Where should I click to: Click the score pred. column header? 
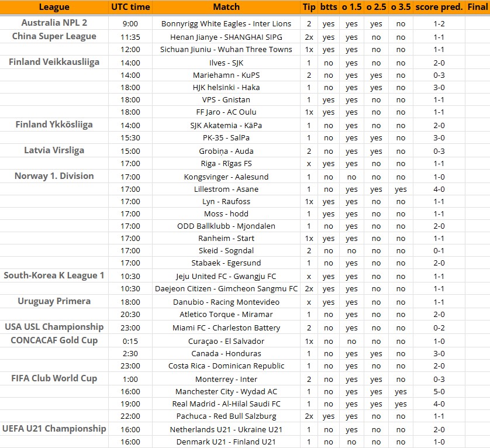[439, 7]
